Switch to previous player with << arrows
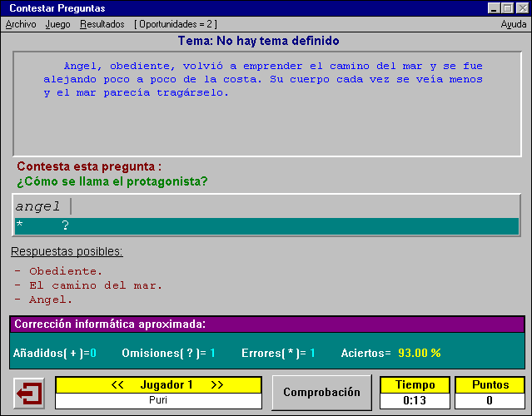Viewport: 532px width, 416px height. tap(117, 385)
